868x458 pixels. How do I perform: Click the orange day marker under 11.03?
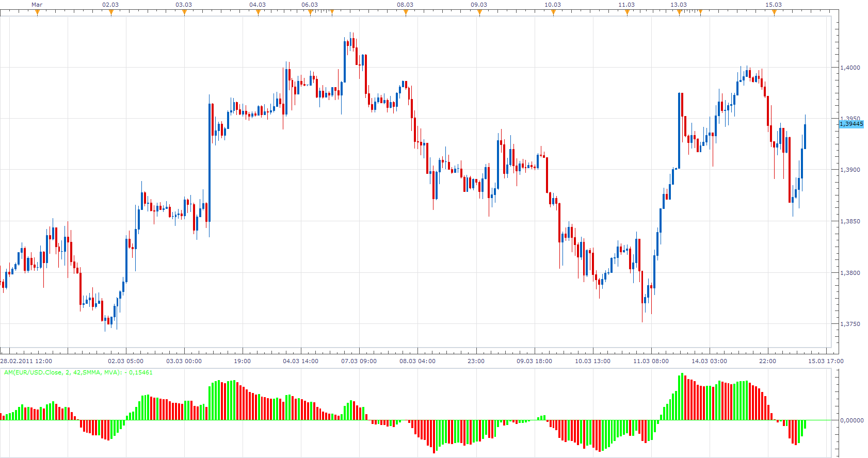pos(627,13)
